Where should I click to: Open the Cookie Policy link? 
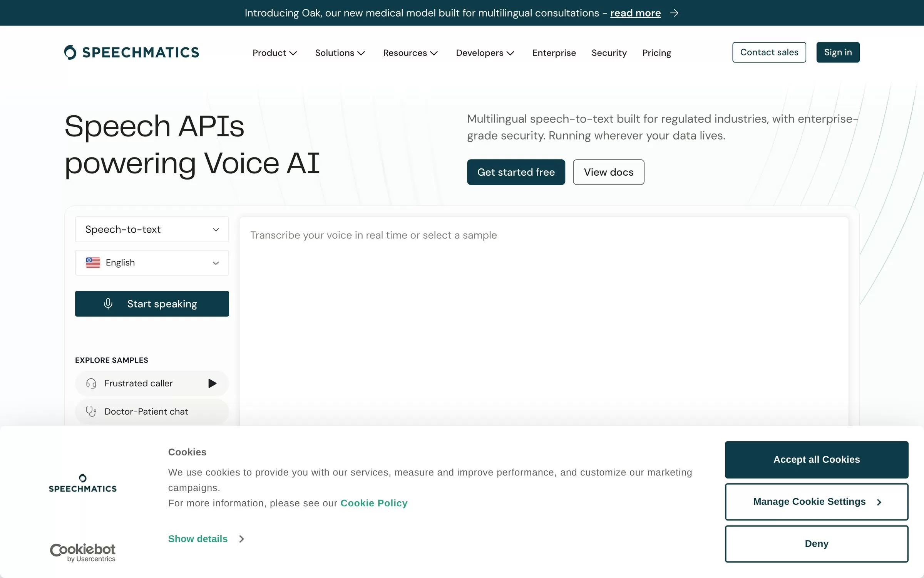[374, 503]
